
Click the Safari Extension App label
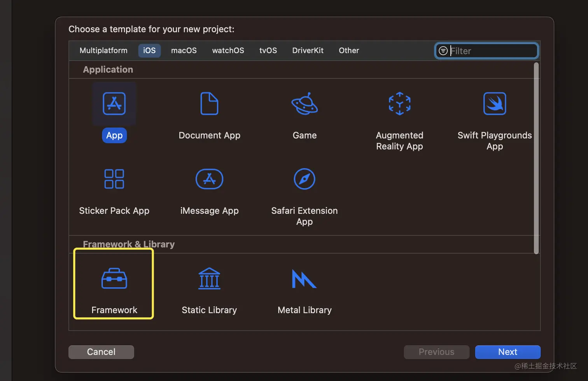coord(304,216)
